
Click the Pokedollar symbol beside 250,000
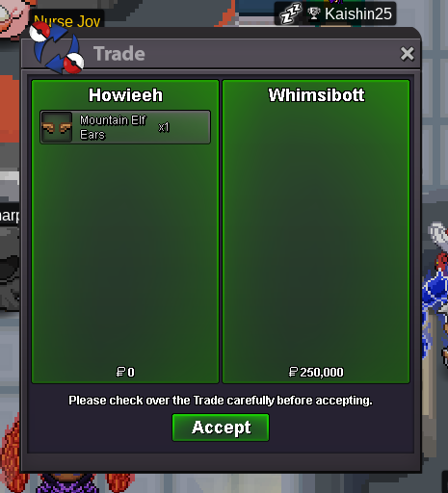[293, 372]
